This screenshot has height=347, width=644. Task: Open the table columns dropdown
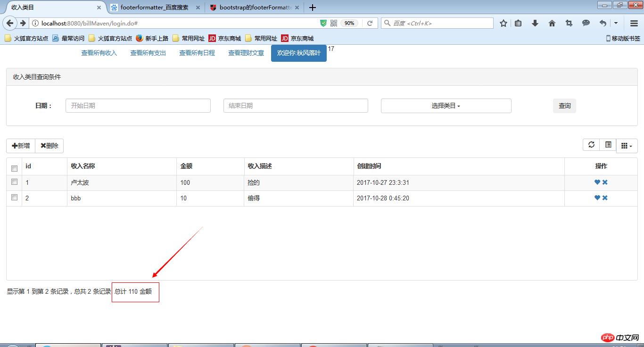click(x=627, y=146)
